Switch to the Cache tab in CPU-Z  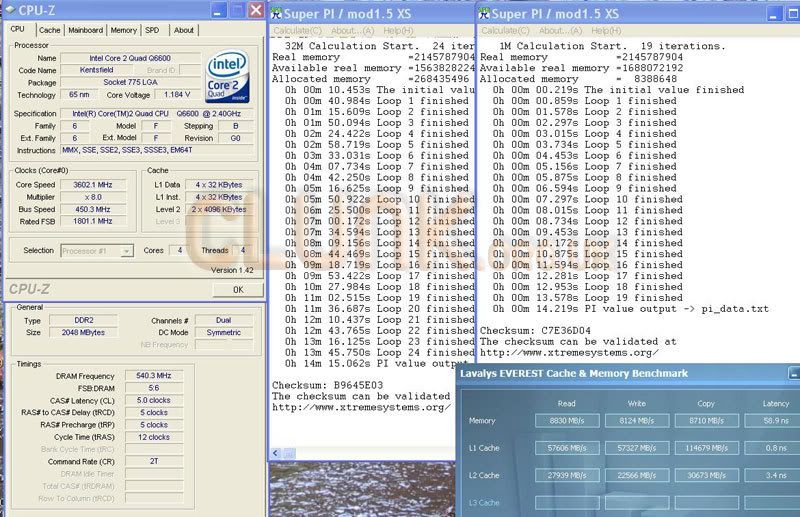[x=49, y=30]
